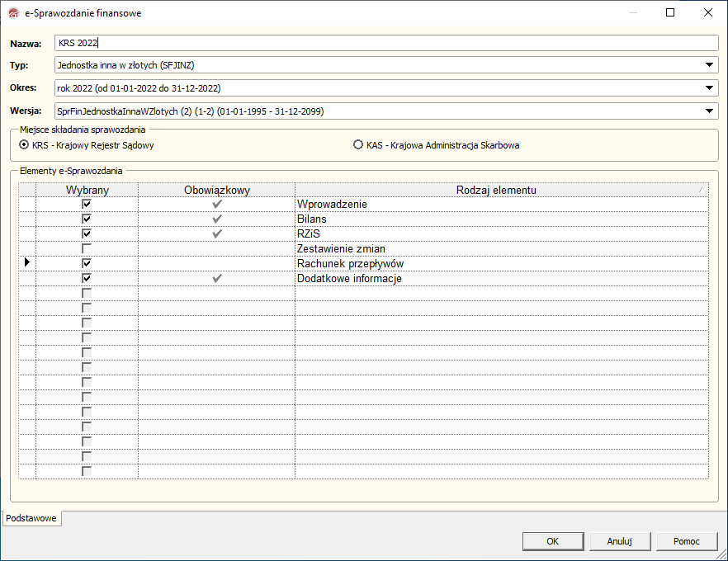Image resolution: width=728 pixels, height=561 pixels.
Task: Click the application icon in title bar
Action: click(x=13, y=13)
